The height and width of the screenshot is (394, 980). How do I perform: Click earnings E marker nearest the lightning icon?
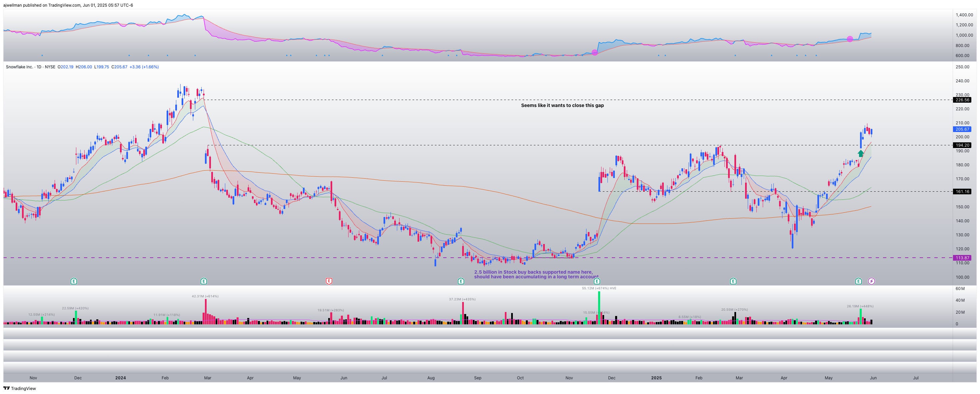(858, 281)
